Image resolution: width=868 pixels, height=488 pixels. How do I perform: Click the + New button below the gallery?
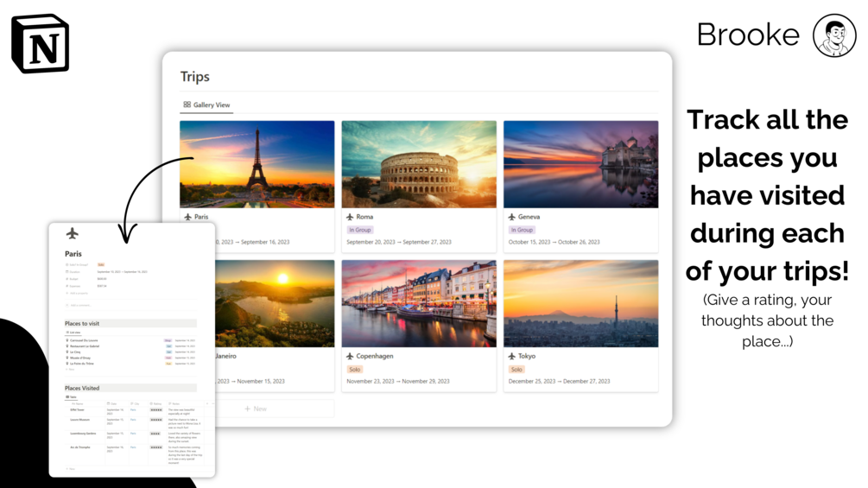256,409
